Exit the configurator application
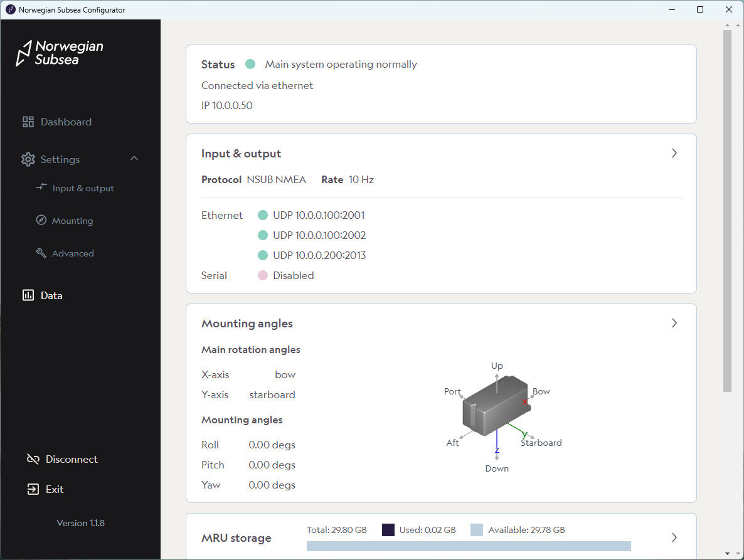 (55, 489)
